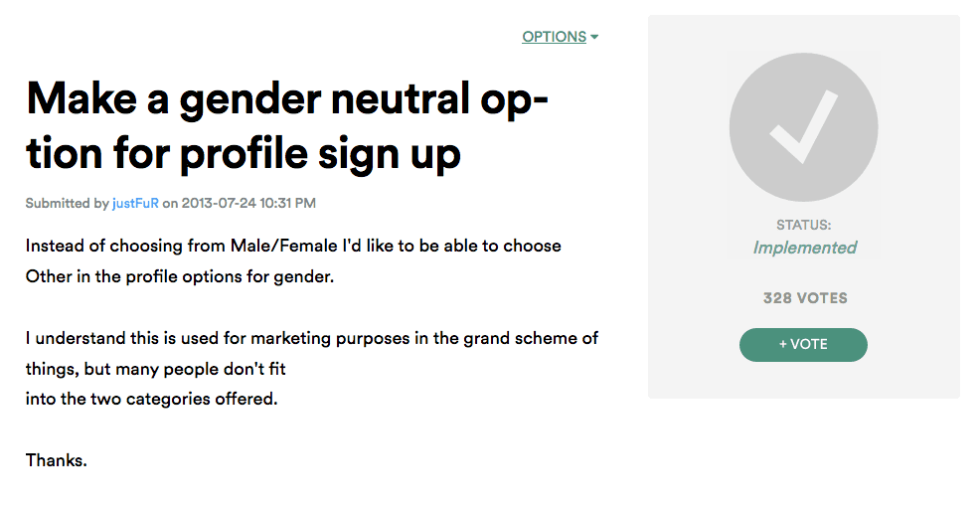This screenshot has height=511, width=980.
Task: Click the "Submitted by" text
Action: [x=67, y=204]
